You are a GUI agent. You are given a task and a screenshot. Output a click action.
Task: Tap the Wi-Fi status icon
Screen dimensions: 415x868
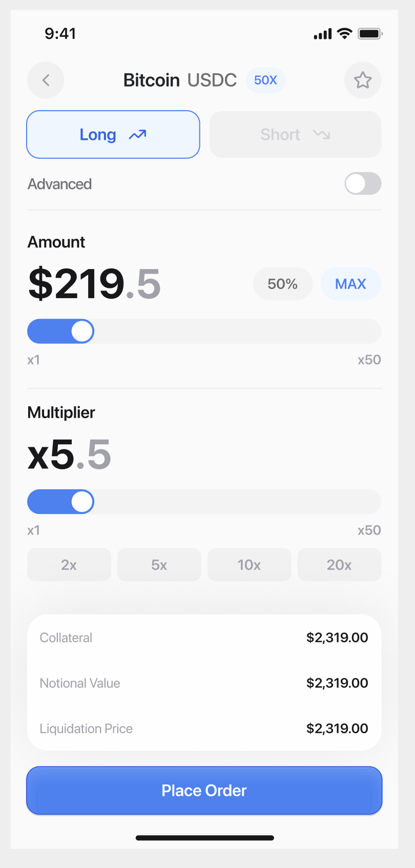tap(345, 34)
